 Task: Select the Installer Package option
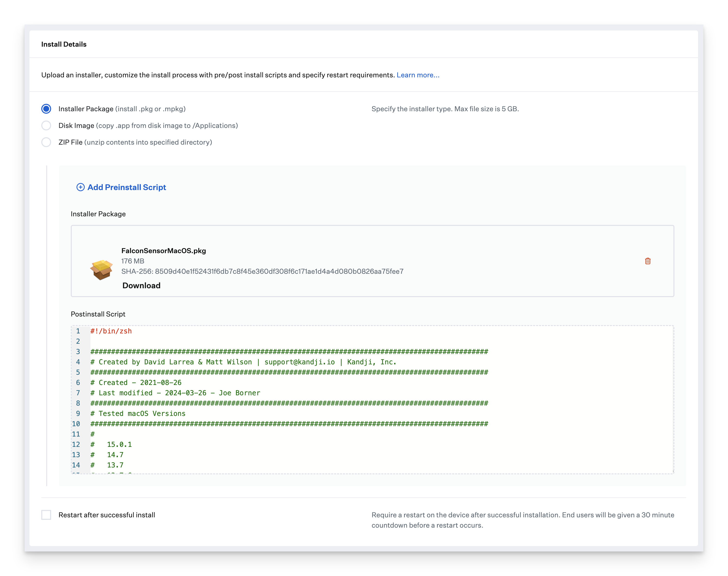(46, 109)
